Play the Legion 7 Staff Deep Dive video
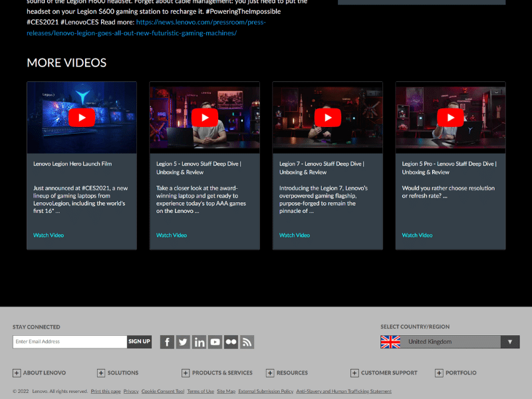 tap(328, 118)
